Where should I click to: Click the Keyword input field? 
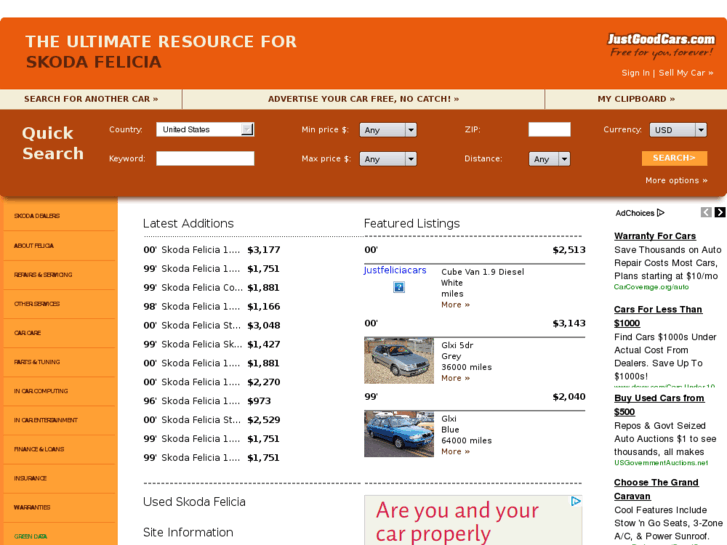point(205,159)
